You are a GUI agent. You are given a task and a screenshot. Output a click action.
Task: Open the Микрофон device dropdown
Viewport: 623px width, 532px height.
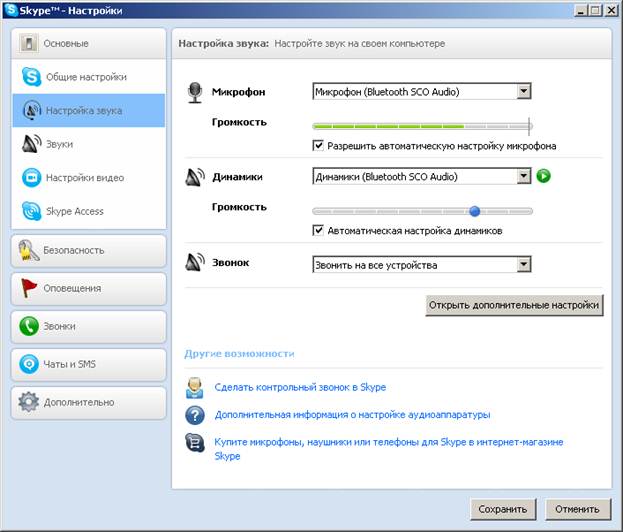tap(422, 92)
